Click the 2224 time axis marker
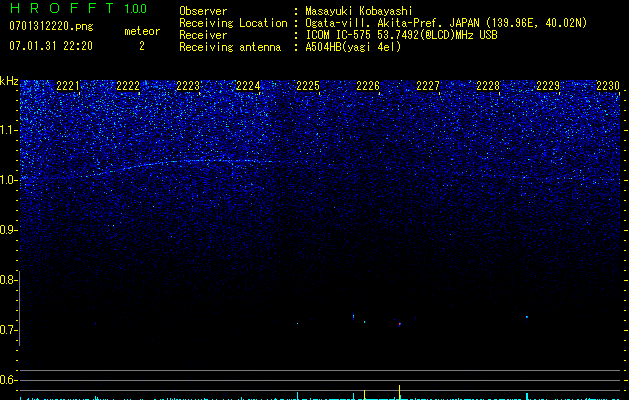The image size is (629, 400). 248,86
